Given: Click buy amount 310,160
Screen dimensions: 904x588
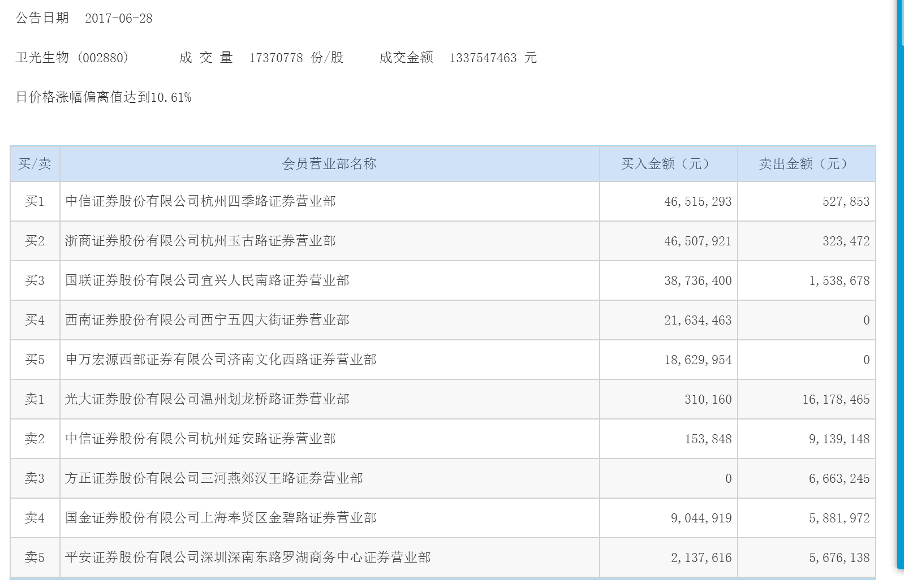Looking at the screenshot, I should pos(708,400).
